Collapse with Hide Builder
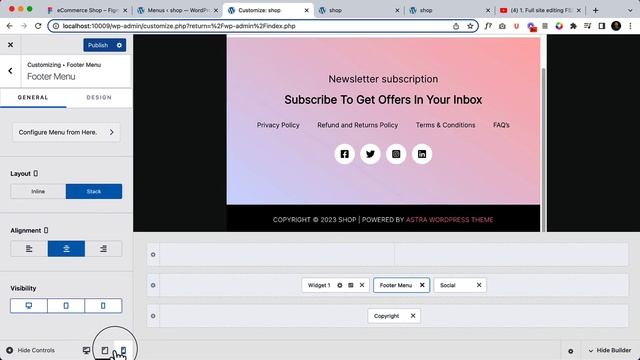The image size is (640, 360). coord(610,350)
